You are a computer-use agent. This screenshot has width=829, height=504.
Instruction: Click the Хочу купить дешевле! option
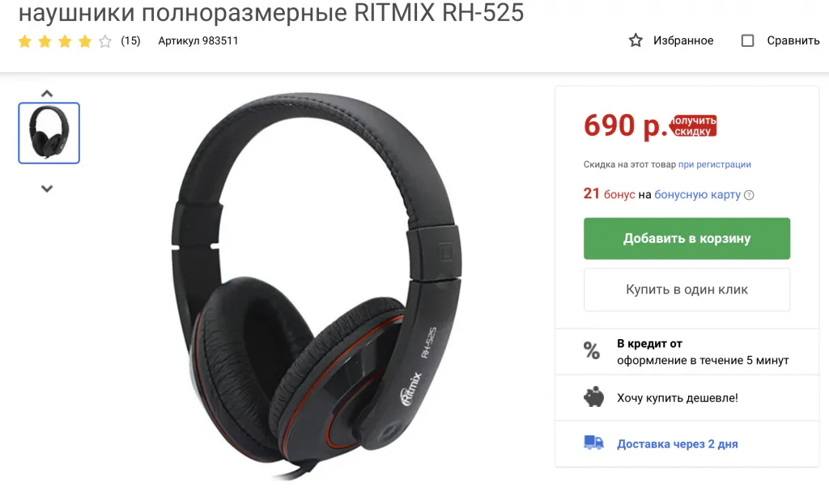click(678, 398)
